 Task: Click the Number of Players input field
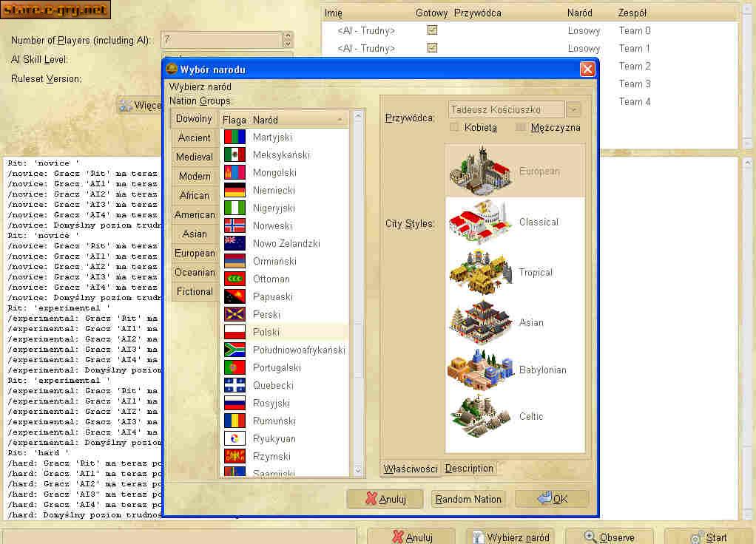pyautogui.click(x=222, y=40)
